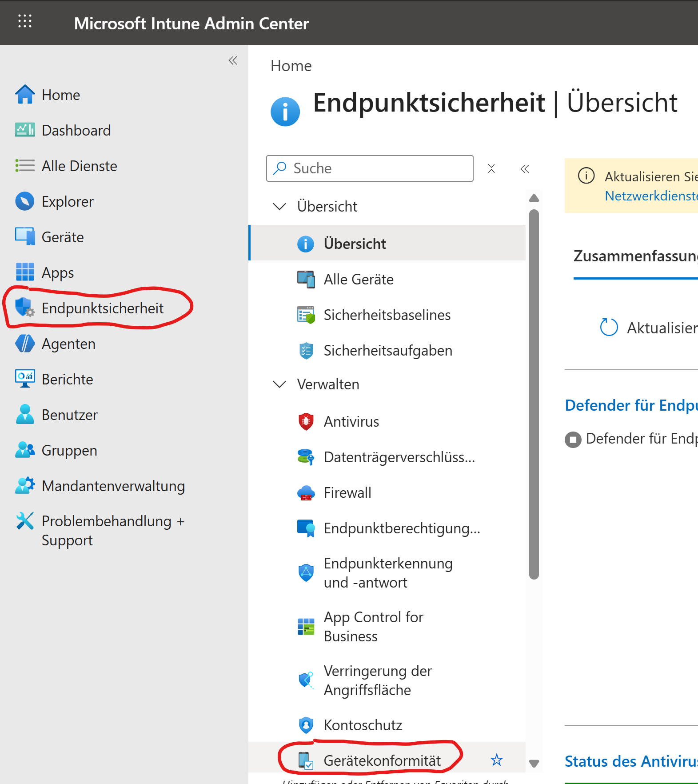Viewport: 698px width, 784px height.
Task: Select Alle Geräte menu item
Action: 358,279
